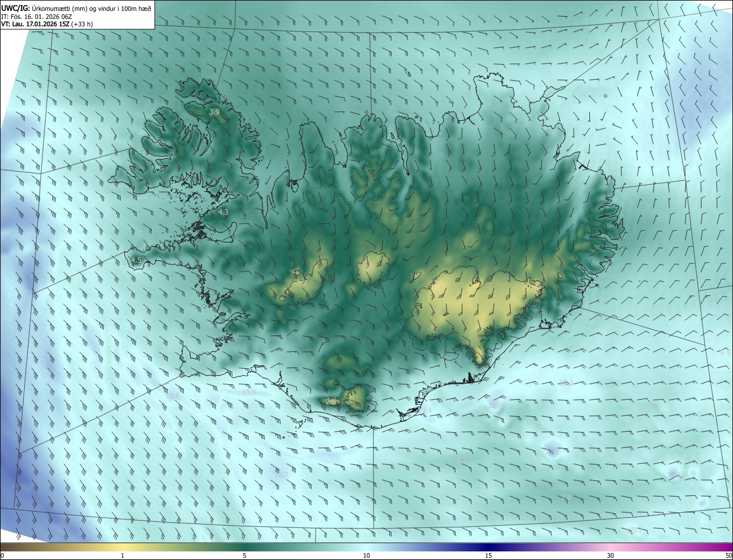Click the '3.9' value in the Westfjords
The width and height of the screenshot is (733, 560).
[214, 112]
